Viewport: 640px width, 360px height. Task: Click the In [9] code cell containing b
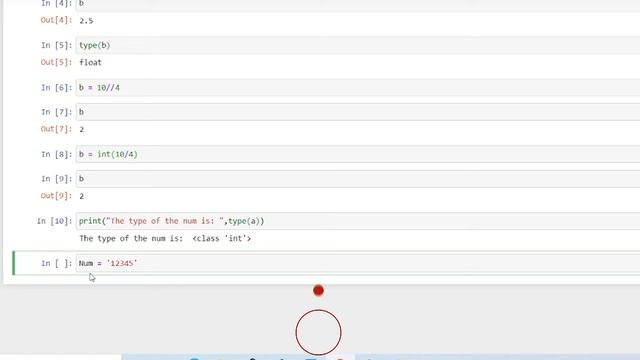click(x=358, y=179)
